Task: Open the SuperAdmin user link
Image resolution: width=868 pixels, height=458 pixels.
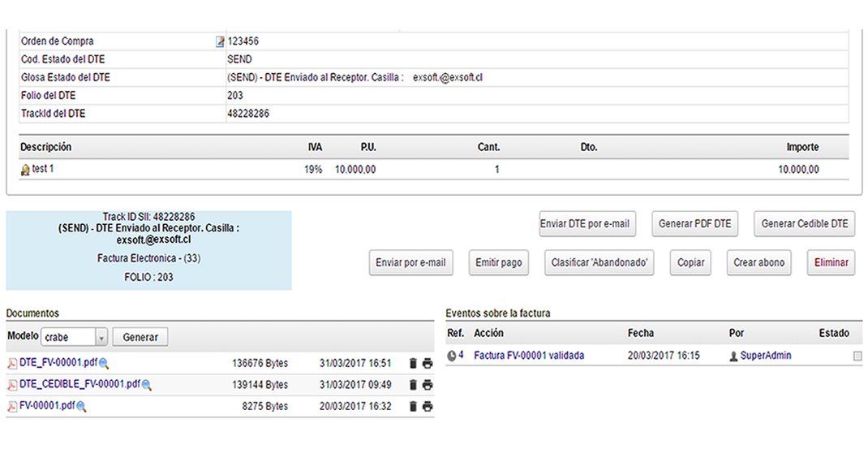Action: click(765, 356)
